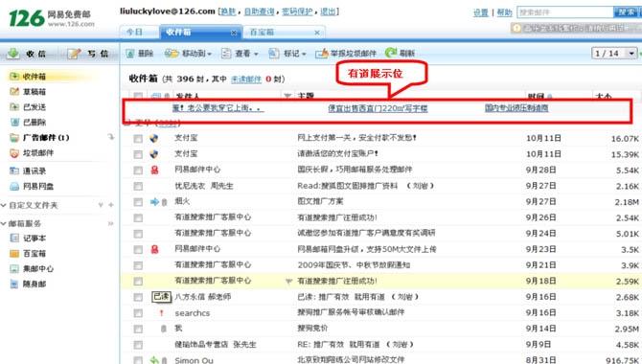This screenshot has height=364, width=642.
Task: Open the 垃圾邮件 spam folder icon
Action: pos(14,152)
